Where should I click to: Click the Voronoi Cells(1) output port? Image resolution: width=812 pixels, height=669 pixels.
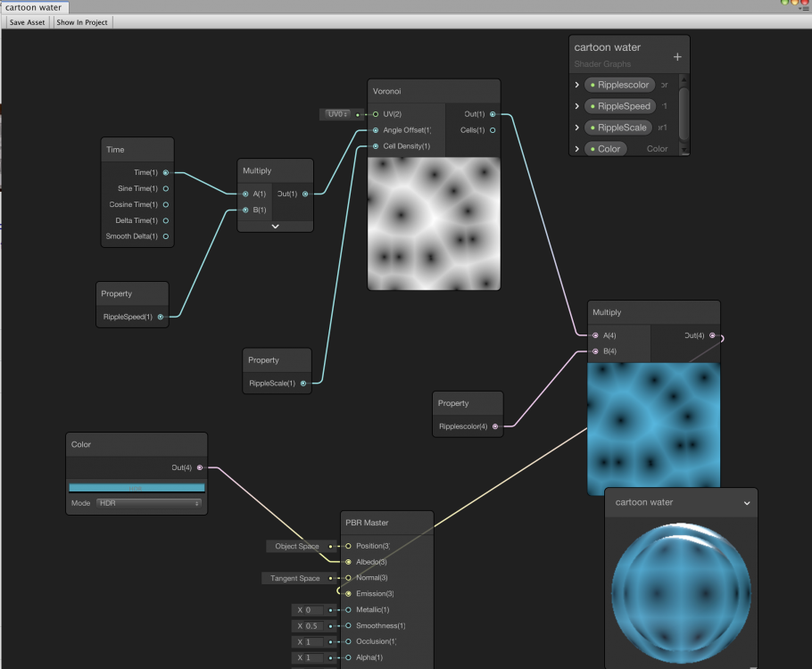(493, 130)
